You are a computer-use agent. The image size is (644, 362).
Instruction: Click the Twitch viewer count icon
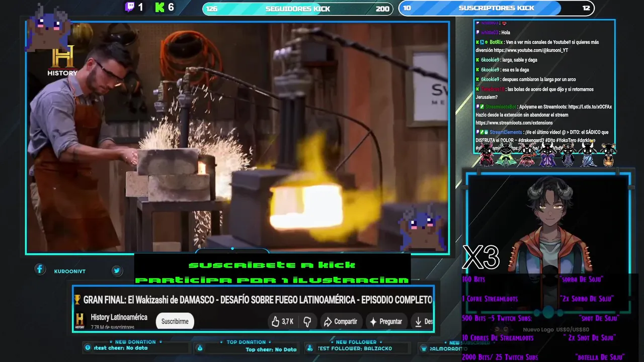[130, 7]
